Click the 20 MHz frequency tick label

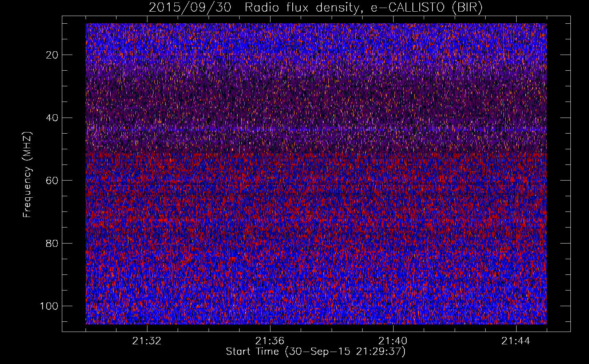pyautogui.click(x=52, y=55)
